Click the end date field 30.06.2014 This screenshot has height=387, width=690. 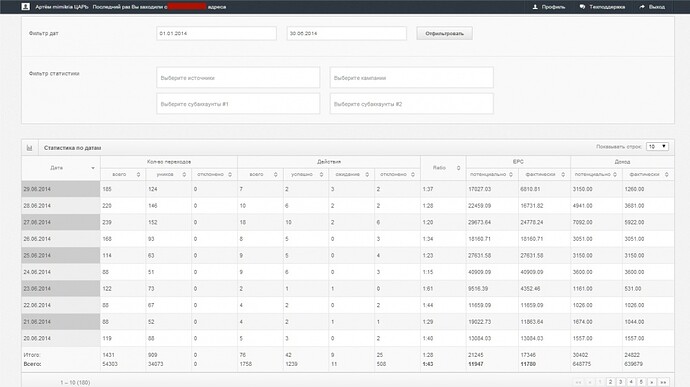coord(347,33)
